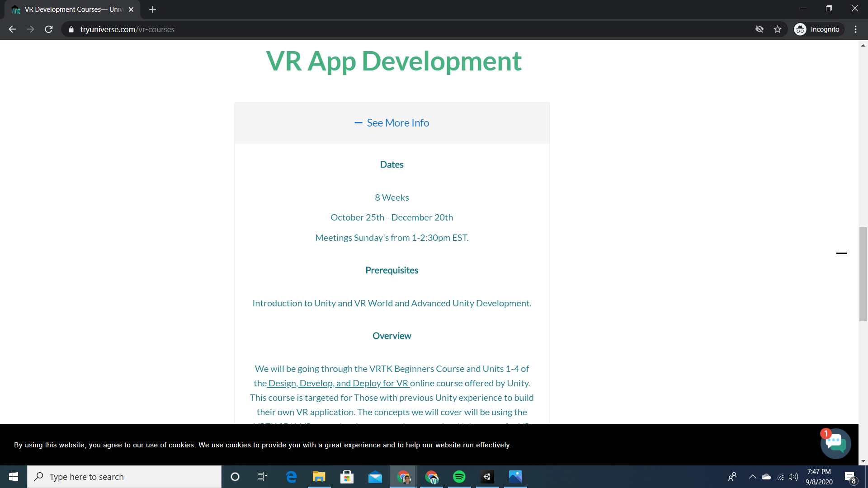Open the volume control in system tray

tap(793, 477)
